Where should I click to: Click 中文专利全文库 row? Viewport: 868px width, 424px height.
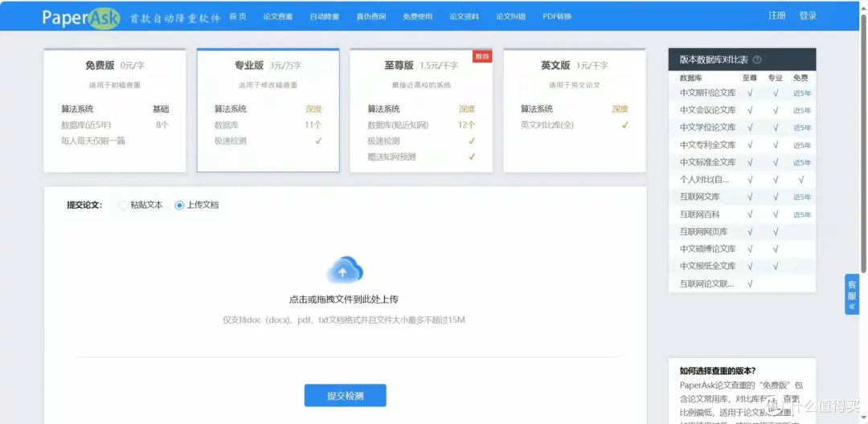[x=743, y=145]
